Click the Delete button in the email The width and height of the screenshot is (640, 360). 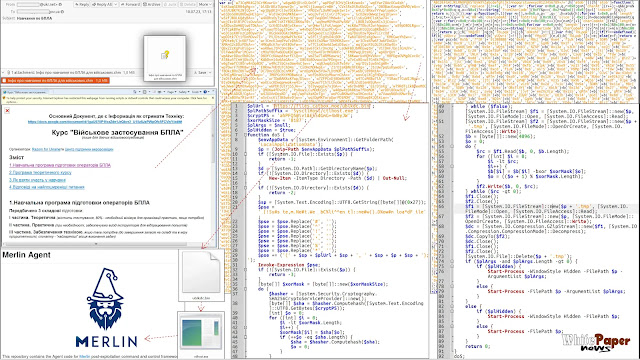pos(188,4)
